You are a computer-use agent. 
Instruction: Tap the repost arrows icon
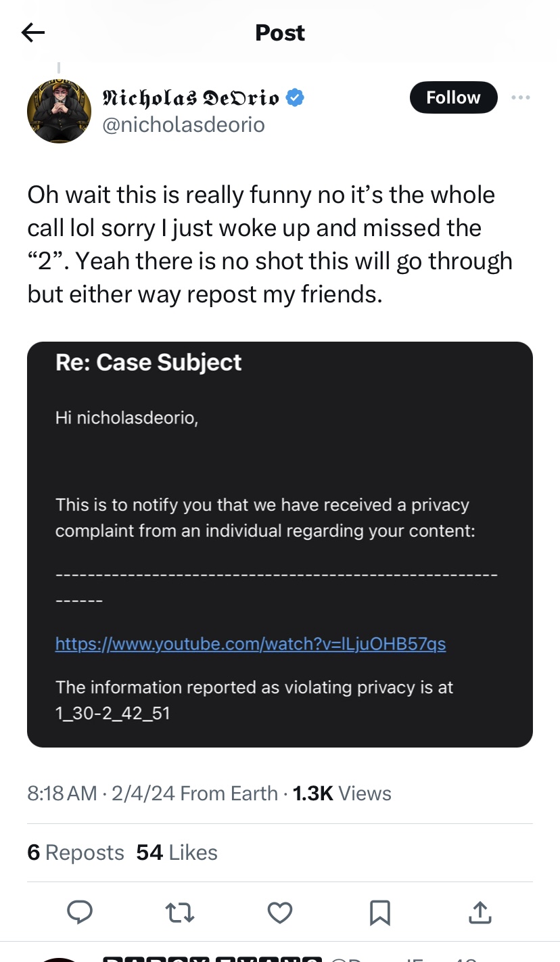click(180, 913)
